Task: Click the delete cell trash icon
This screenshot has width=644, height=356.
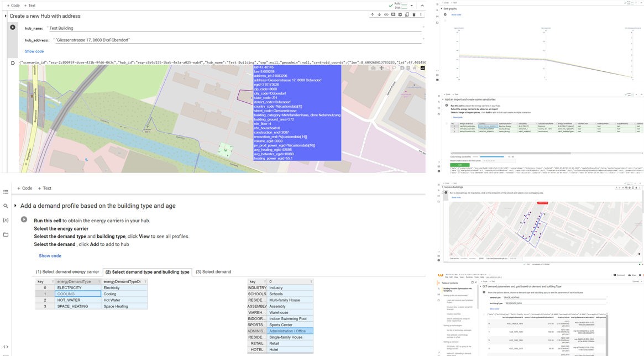Action: coord(414,15)
